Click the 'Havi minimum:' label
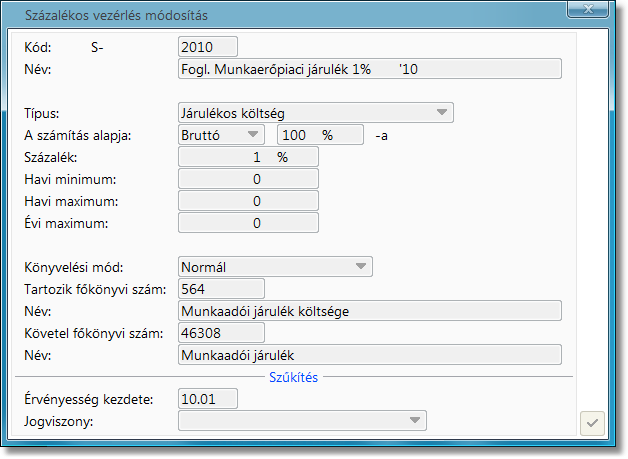The width and height of the screenshot is (628, 459). coord(70,179)
